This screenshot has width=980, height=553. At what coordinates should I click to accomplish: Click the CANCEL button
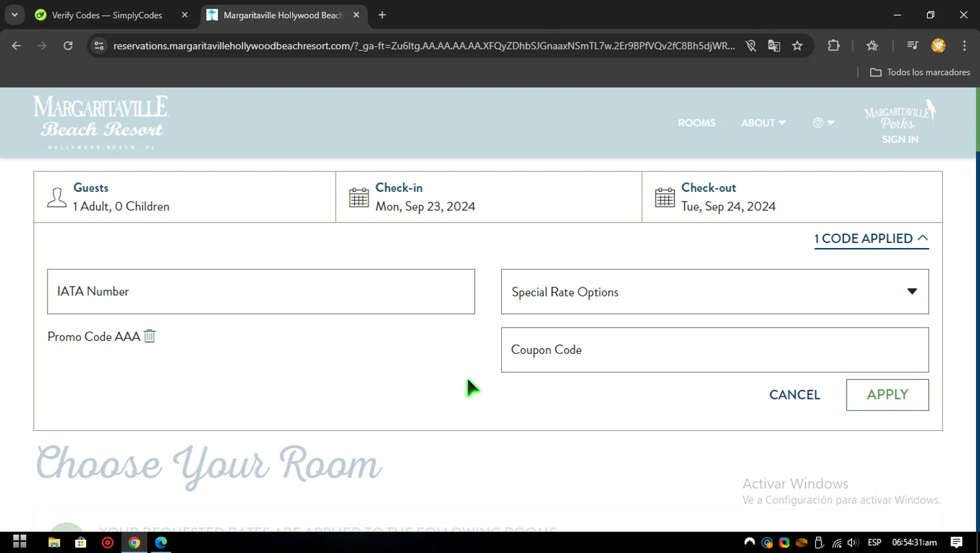[x=794, y=395]
